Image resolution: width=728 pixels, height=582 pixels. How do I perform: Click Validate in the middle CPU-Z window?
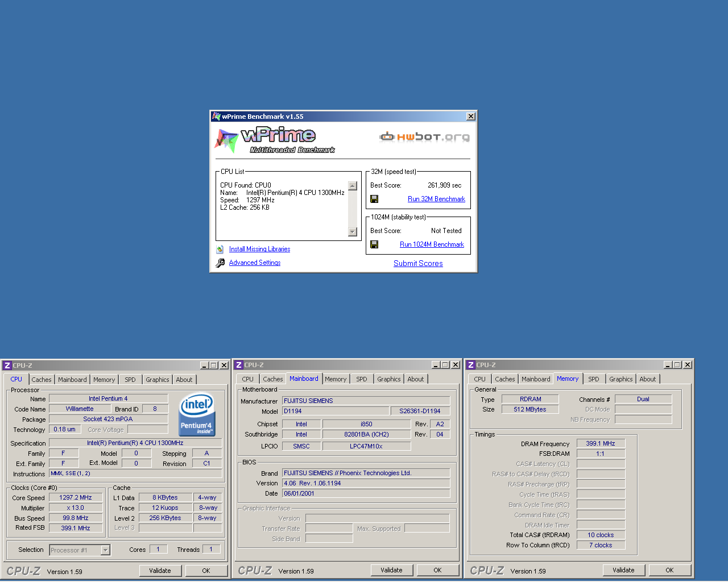pyautogui.click(x=392, y=570)
